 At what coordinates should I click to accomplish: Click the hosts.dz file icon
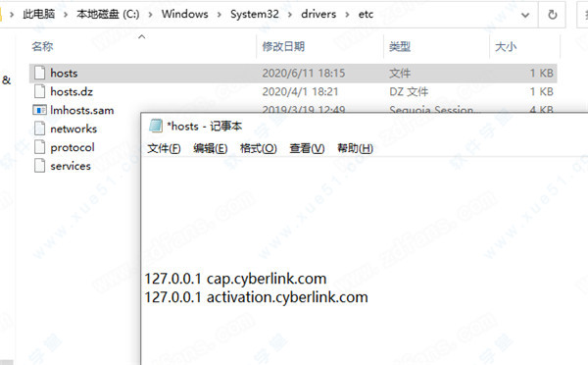point(39,91)
